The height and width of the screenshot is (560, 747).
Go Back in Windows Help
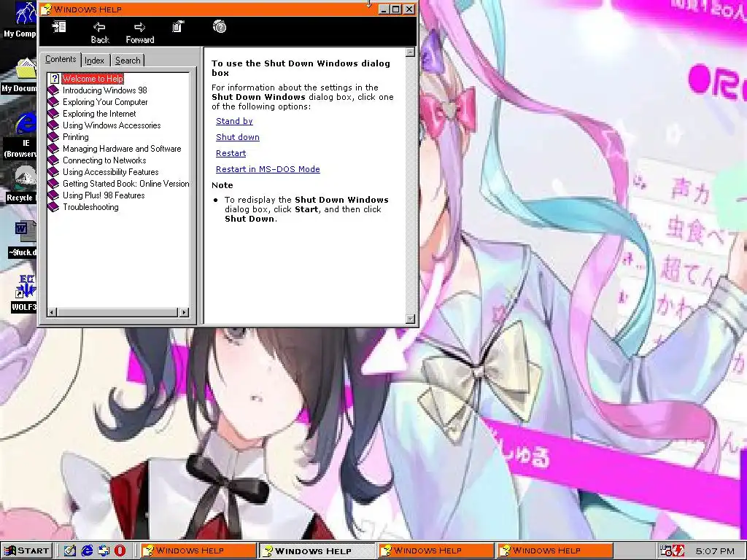(99, 33)
